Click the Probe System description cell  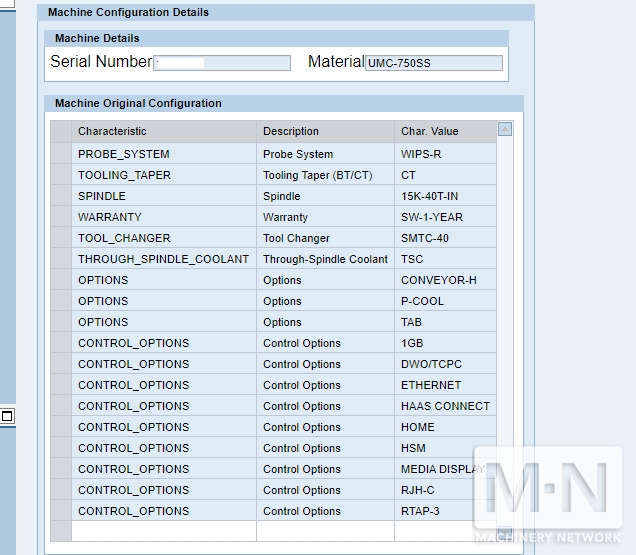(325, 154)
